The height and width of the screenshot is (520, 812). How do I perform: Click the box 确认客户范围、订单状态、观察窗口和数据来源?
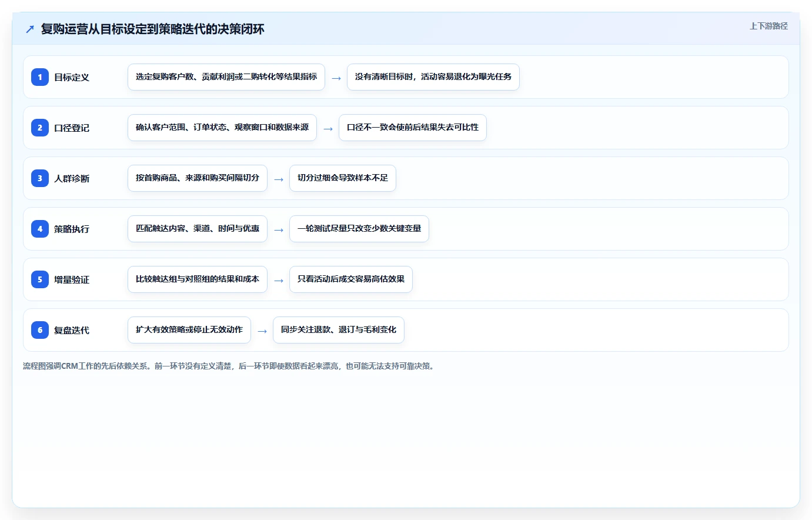tap(222, 128)
